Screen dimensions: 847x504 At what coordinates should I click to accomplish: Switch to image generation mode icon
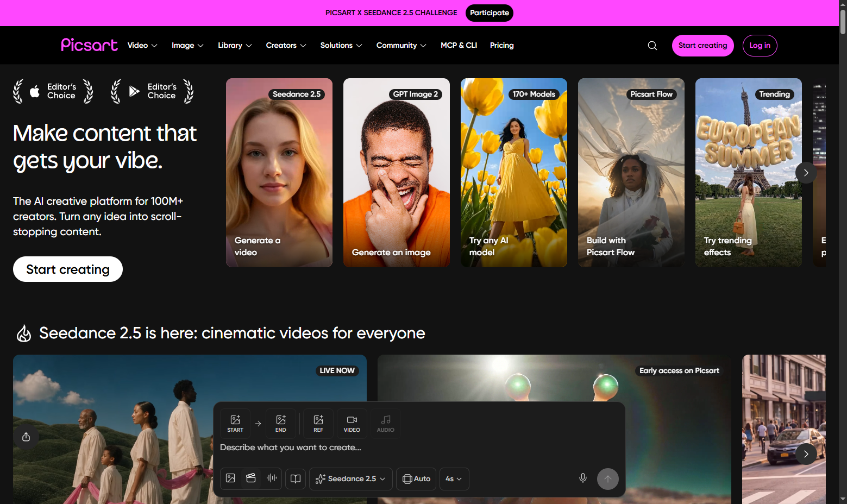click(230, 478)
